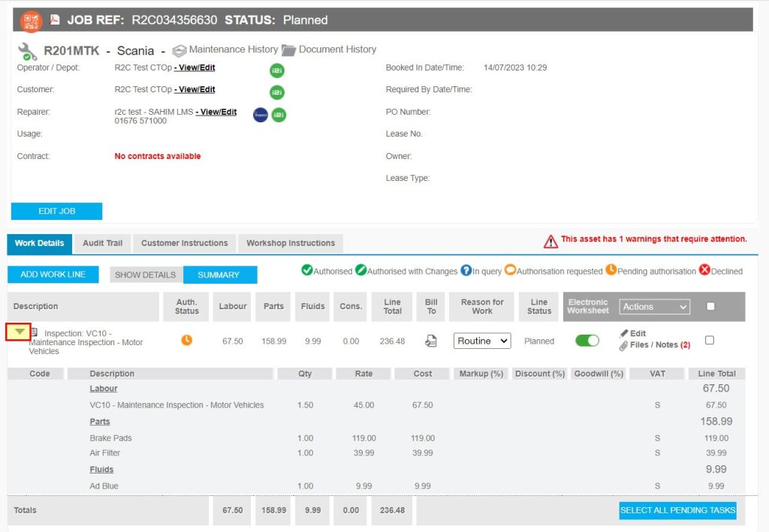The image size is (769, 532).
Task: Click the asset warning triangle icon
Action: (x=551, y=239)
